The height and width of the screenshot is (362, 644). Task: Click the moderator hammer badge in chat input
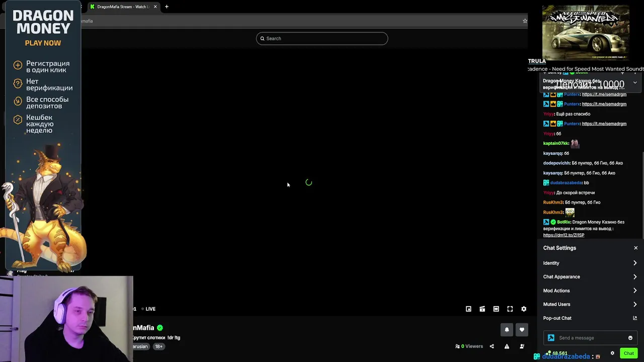(x=551, y=338)
